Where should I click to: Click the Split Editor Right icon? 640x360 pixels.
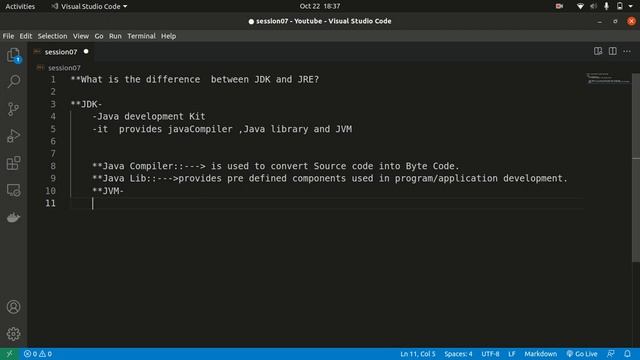pyautogui.click(x=612, y=51)
